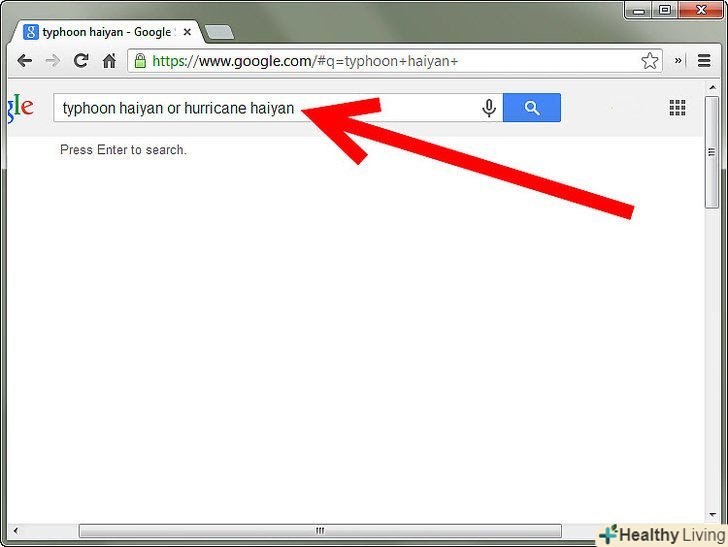This screenshot has height=547, width=728.
Task: Reload the page with the refresh icon
Action: [81, 60]
